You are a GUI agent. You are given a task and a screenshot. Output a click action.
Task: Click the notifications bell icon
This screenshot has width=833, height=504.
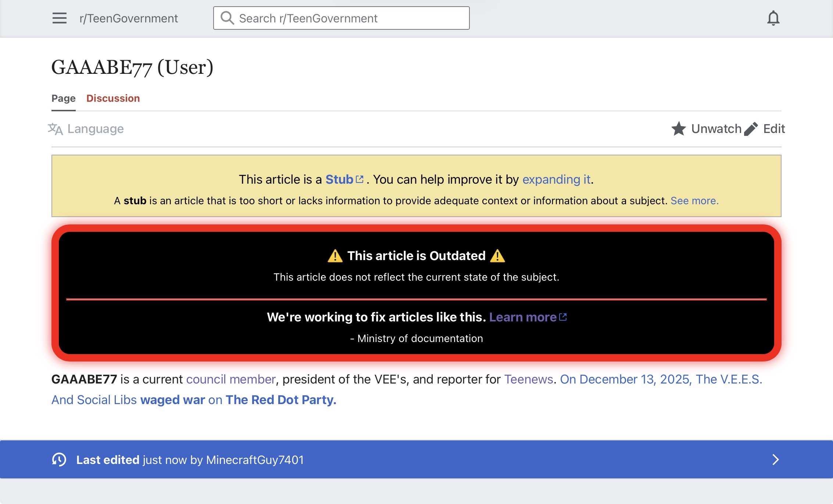click(773, 18)
